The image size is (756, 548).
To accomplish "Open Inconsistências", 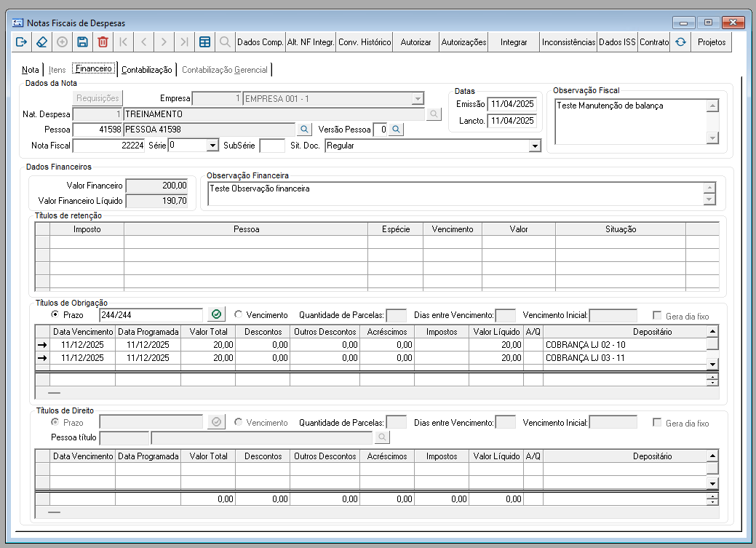I will click(x=568, y=42).
